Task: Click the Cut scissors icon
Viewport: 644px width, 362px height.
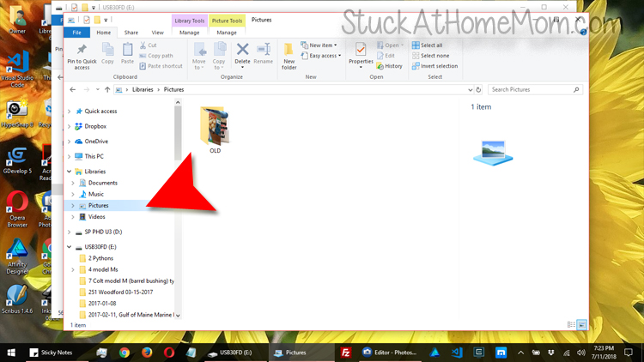Action: 143,45
